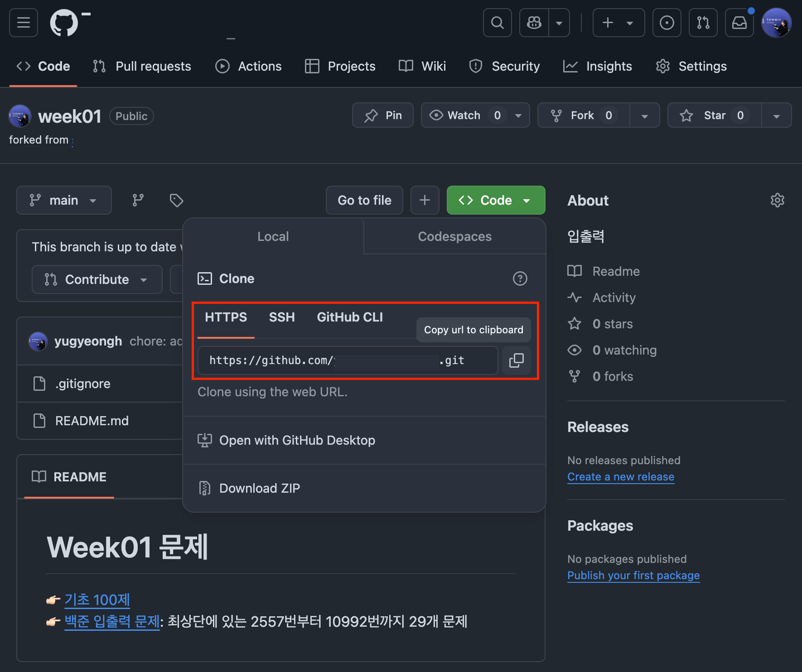The width and height of the screenshot is (802, 672).
Task: Expand the Star lists dropdown arrow
Action: 777,115
